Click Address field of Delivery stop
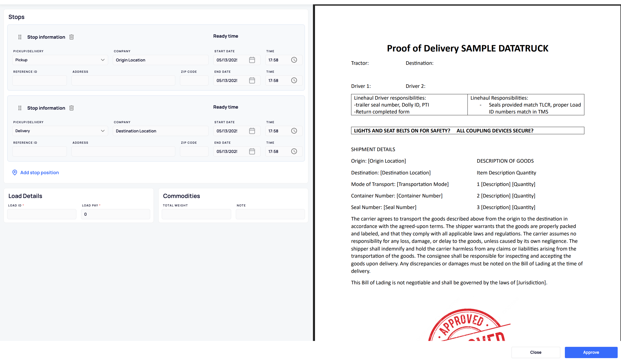Viewport: 621px width, 364px height. 123,151
